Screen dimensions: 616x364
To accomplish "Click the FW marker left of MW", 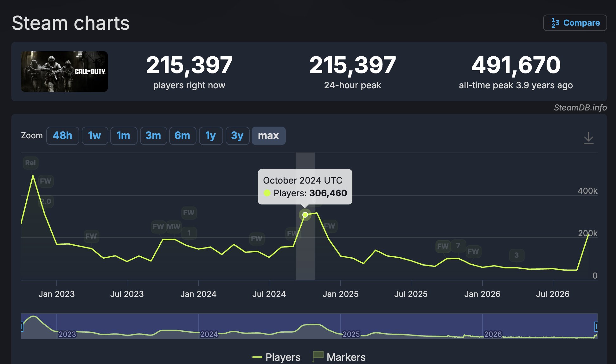I will [x=158, y=227].
